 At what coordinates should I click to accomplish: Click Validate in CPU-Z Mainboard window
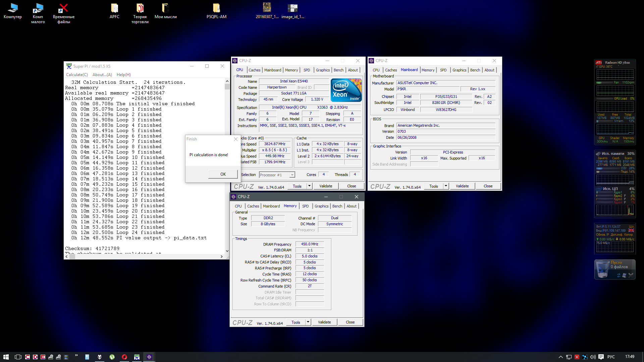pyautogui.click(x=462, y=186)
